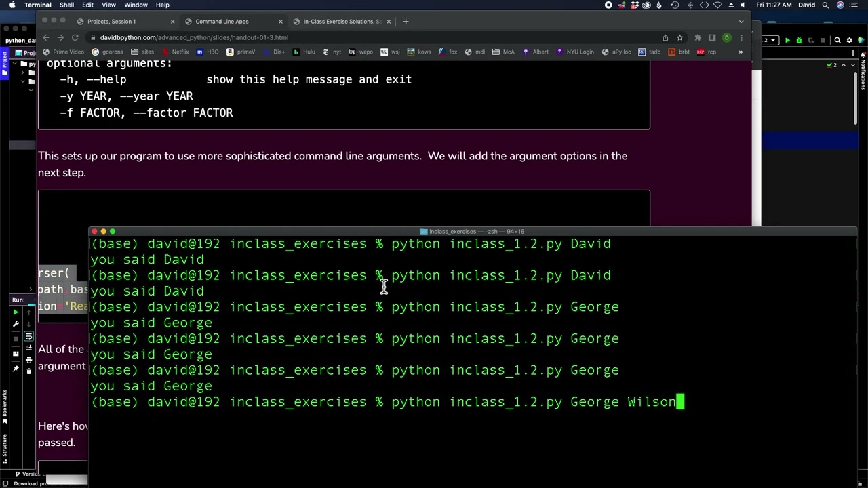Go forward in Chrome
This screenshot has width=868, height=488.
click(x=60, y=37)
